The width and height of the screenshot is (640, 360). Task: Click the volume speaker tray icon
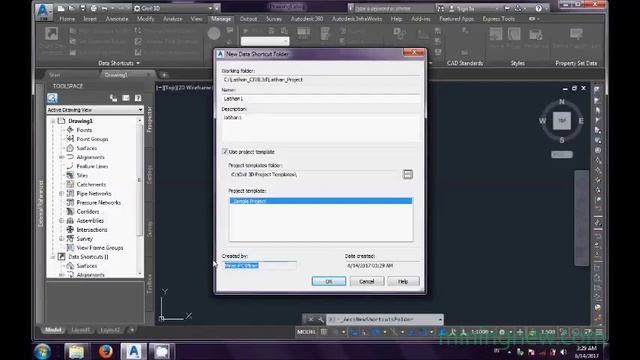[x=563, y=352]
